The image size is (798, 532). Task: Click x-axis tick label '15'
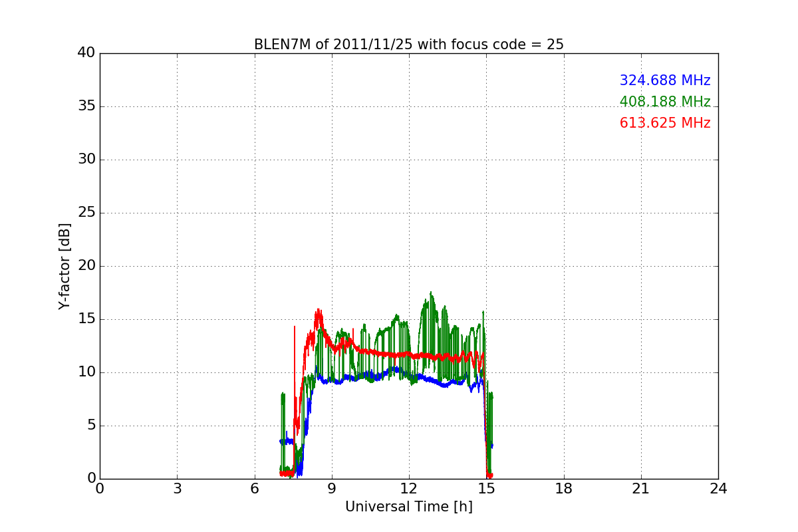tap(486, 489)
